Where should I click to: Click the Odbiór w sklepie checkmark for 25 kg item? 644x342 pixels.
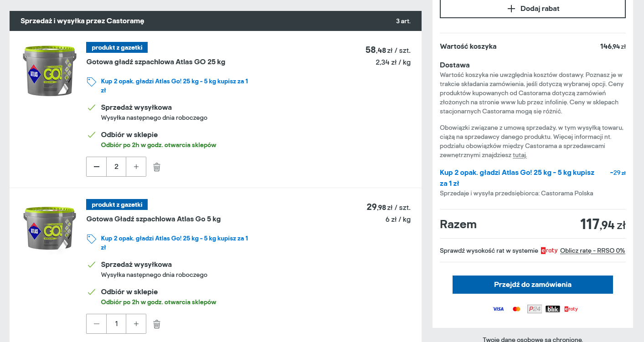92,135
